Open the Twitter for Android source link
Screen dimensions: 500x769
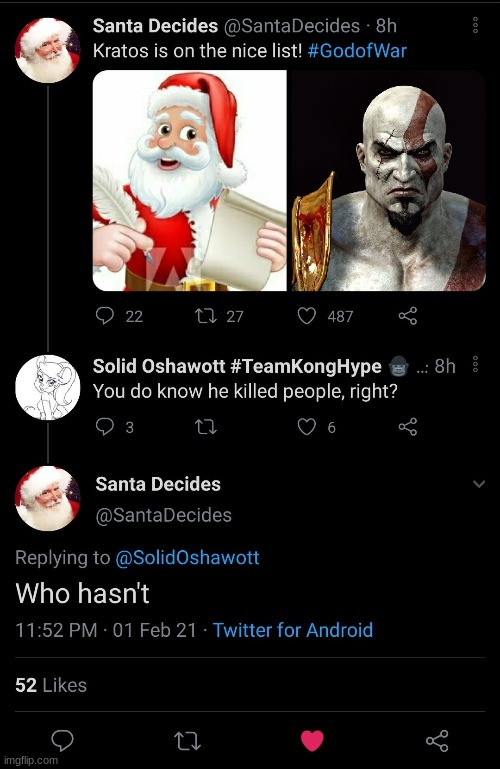[293, 630]
